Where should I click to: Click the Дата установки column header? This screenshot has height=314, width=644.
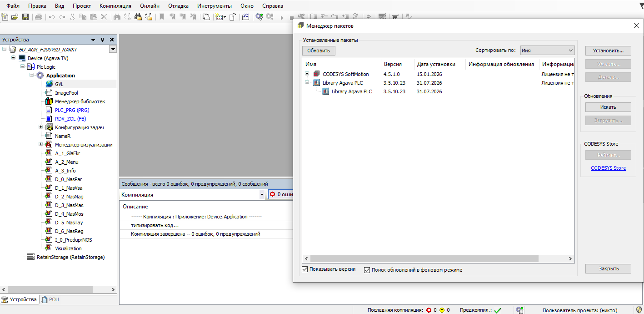[439, 64]
